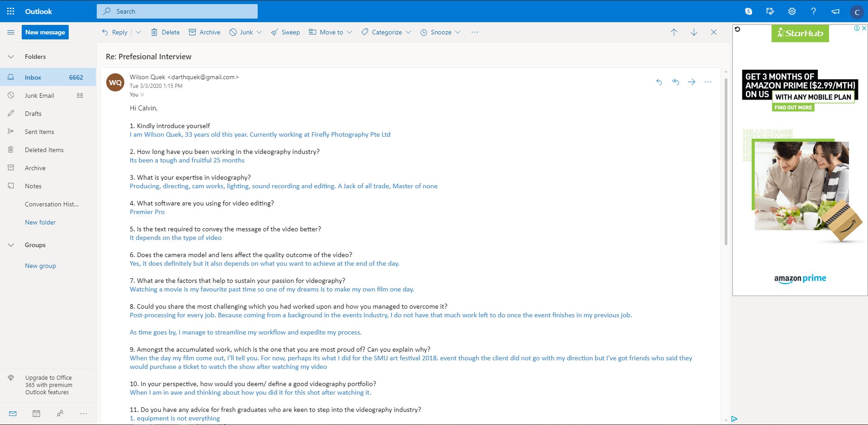Forward the message using arrow icon

[x=692, y=82]
